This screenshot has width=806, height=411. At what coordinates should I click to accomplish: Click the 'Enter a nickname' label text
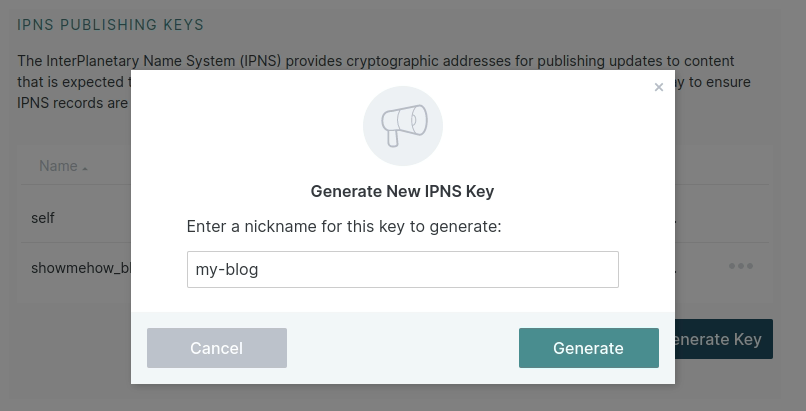[x=343, y=227]
